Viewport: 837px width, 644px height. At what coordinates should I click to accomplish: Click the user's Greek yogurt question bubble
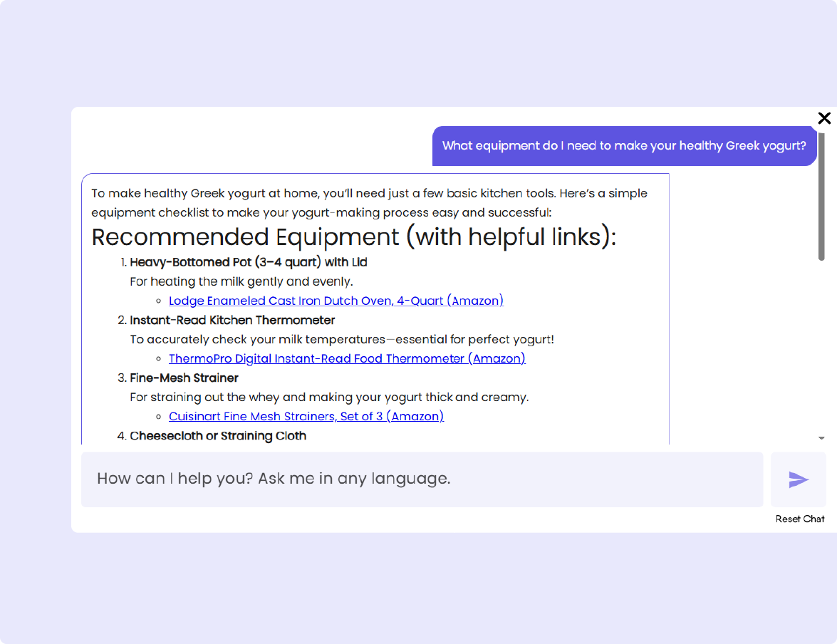pos(624,146)
